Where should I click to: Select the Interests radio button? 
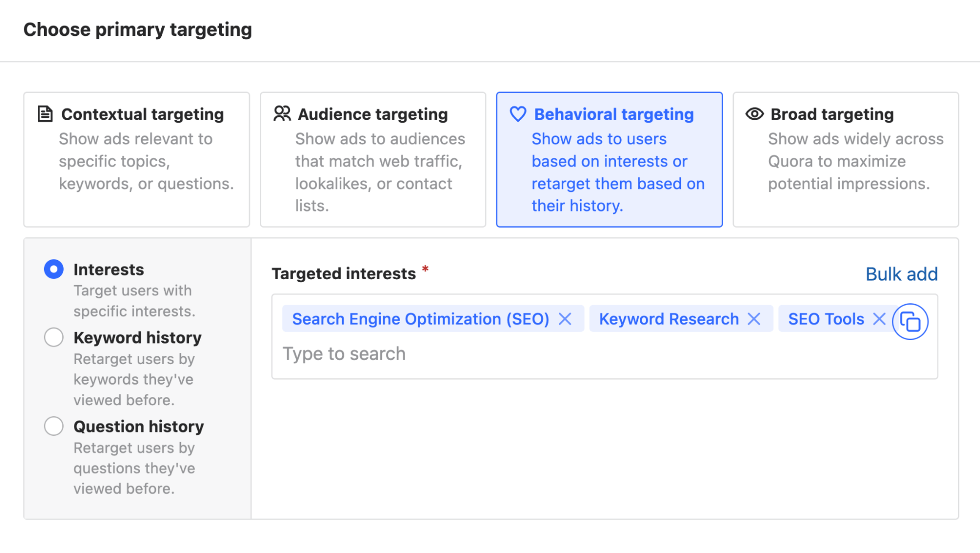click(53, 269)
